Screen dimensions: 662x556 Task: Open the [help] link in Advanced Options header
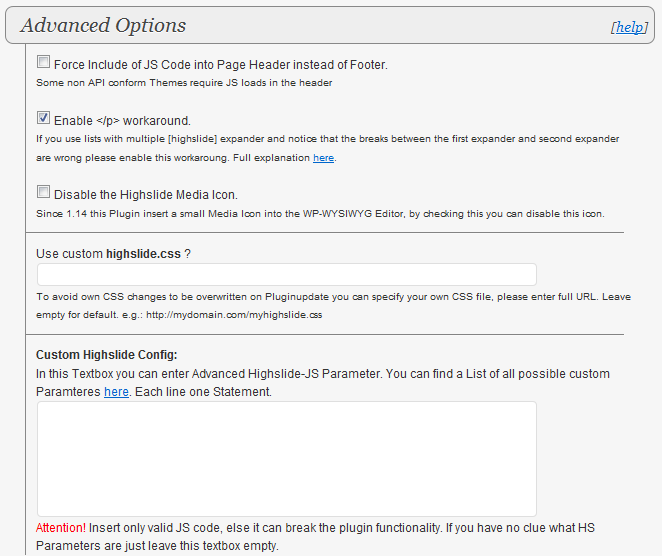(x=630, y=27)
